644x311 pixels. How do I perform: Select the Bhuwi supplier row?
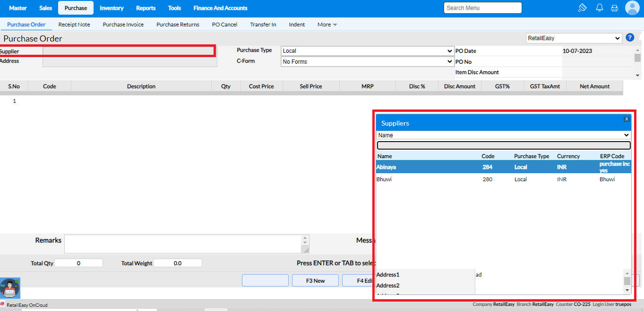[x=504, y=179]
